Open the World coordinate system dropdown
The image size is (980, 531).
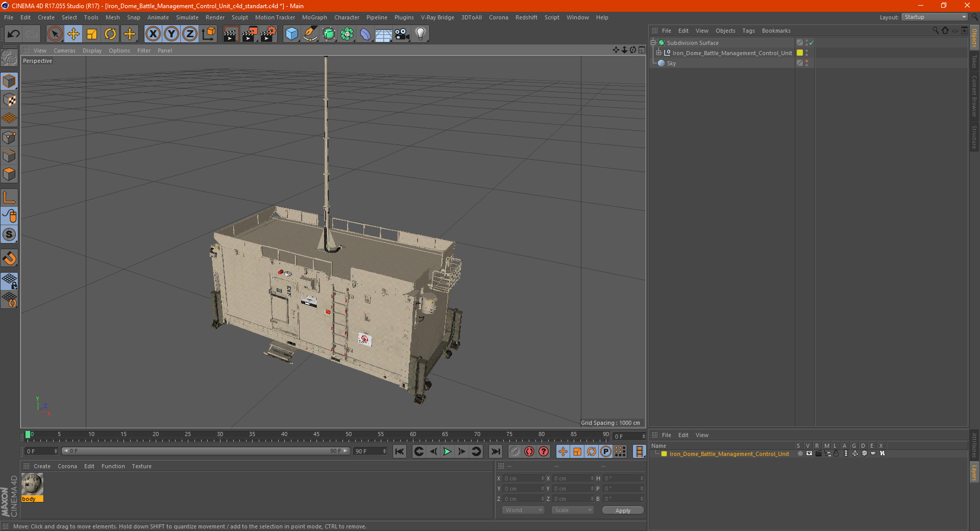click(523, 510)
